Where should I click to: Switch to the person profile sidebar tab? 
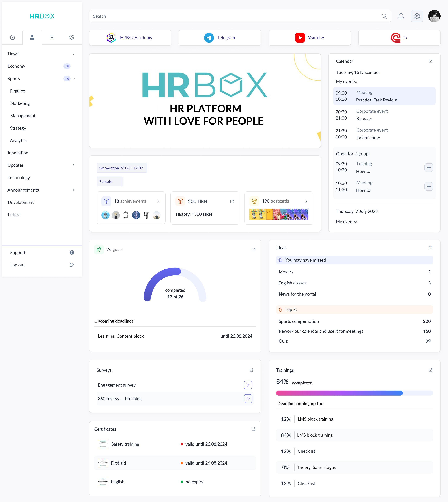coord(32,37)
